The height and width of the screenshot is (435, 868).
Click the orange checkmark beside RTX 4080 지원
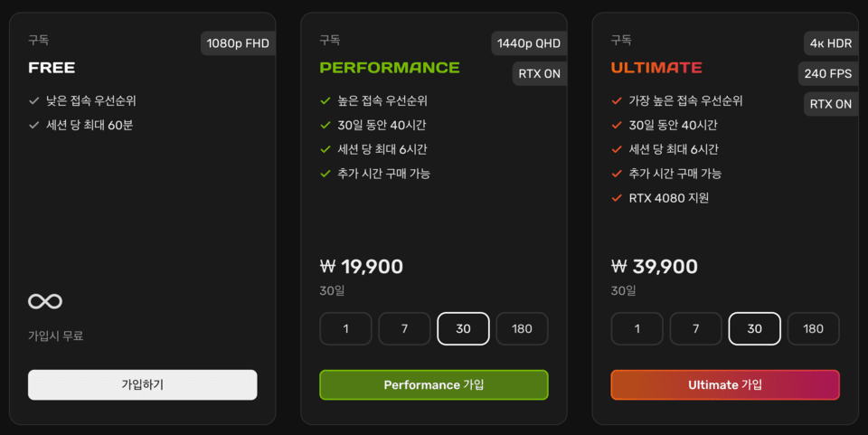(617, 197)
